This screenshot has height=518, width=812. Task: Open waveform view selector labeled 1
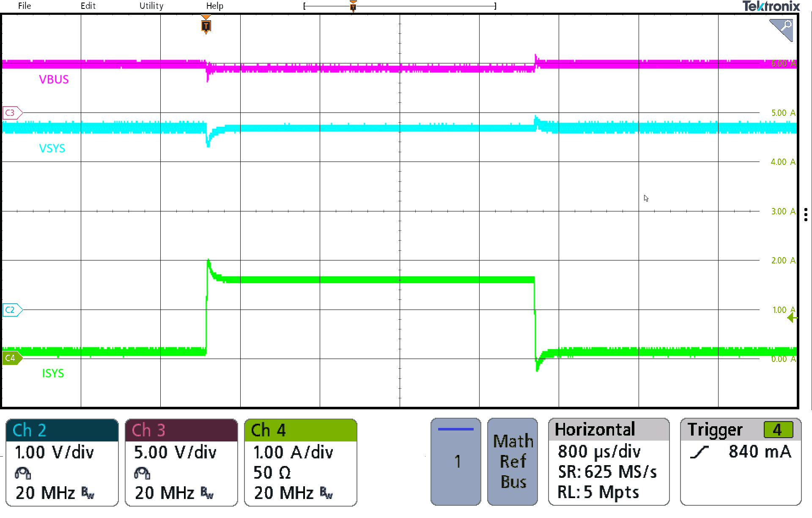coord(455,462)
